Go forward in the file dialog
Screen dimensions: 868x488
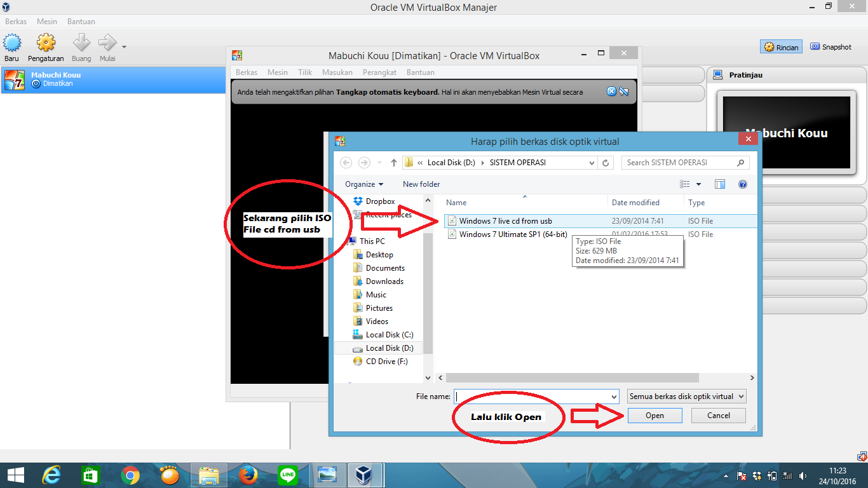pyautogui.click(x=364, y=163)
